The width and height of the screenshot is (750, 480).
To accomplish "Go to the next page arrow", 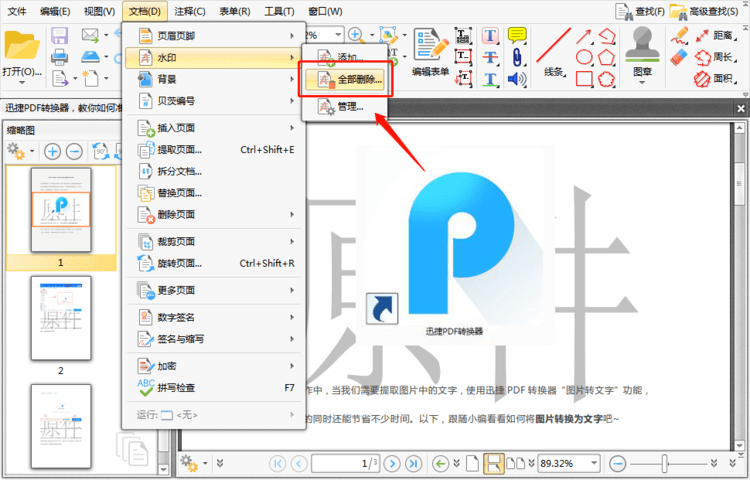I will coord(392,463).
